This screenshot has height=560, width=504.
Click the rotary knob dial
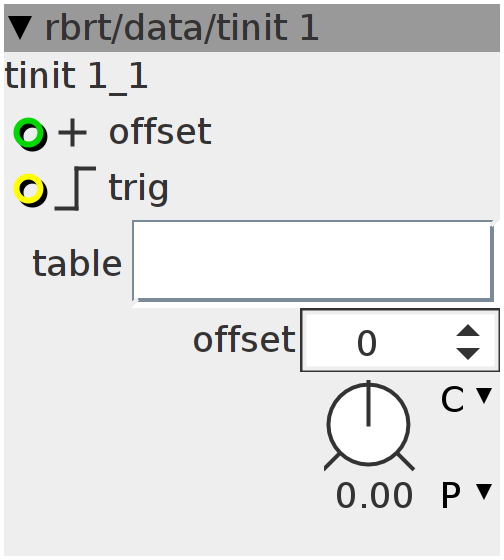pyautogui.click(x=368, y=425)
